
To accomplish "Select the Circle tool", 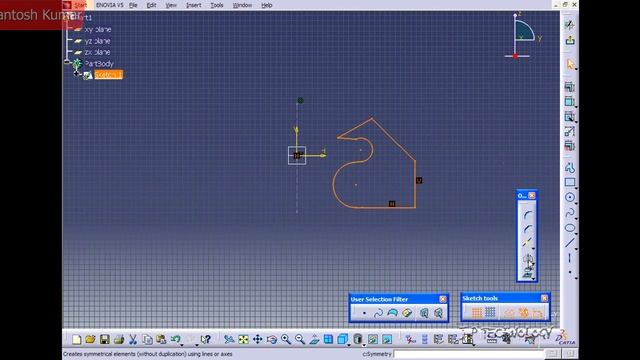I will click(x=570, y=198).
